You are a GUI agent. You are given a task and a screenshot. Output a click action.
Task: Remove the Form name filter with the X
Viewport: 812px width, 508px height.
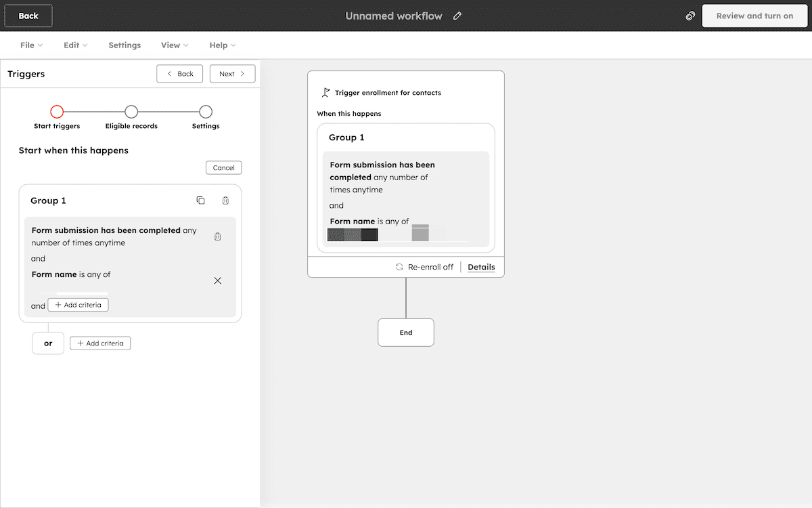(x=217, y=280)
